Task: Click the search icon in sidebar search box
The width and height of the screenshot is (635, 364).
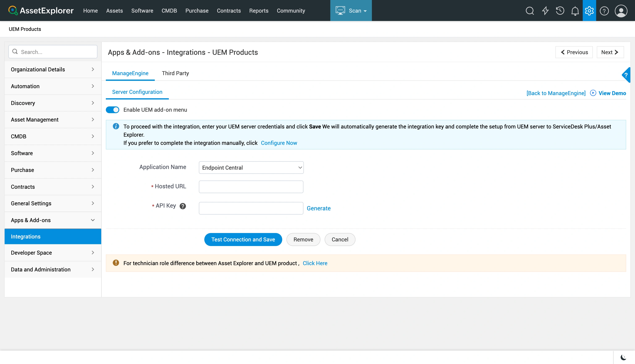Action: 15,51
